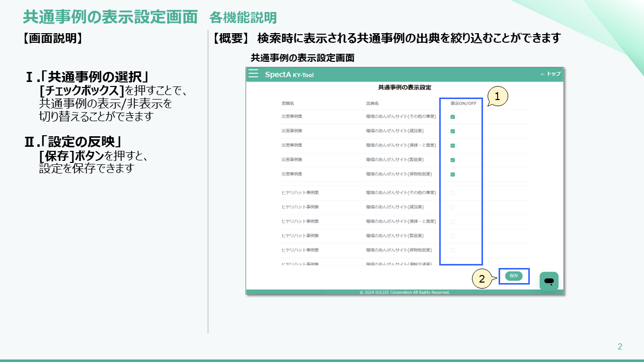Toggle 災害事例集 清掃・と畜業 checkbox
Screen dimensions: 644x362
[x=453, y=146]
